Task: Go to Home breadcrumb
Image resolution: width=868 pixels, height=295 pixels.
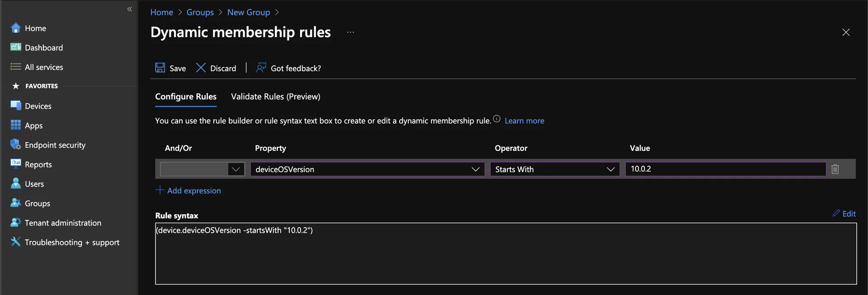Action: (162, 12)
